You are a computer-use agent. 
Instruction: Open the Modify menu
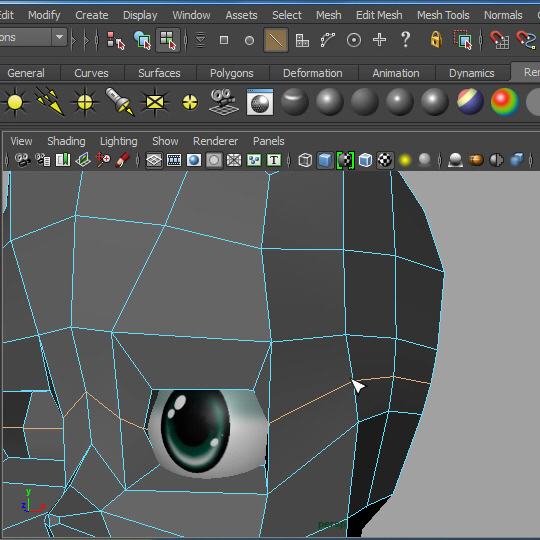(44, 15)
